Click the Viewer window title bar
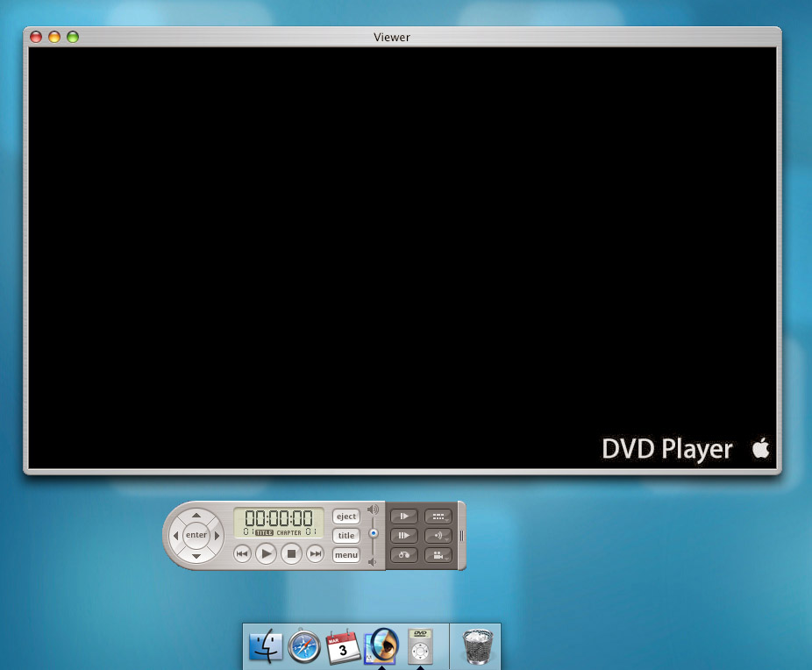Screen dimensions: 812x670 402,37
